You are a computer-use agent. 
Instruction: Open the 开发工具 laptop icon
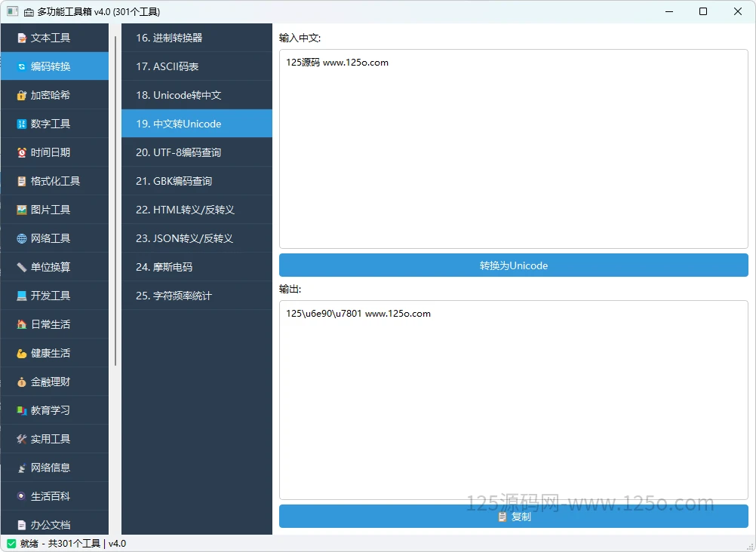[x=22, y=296]
